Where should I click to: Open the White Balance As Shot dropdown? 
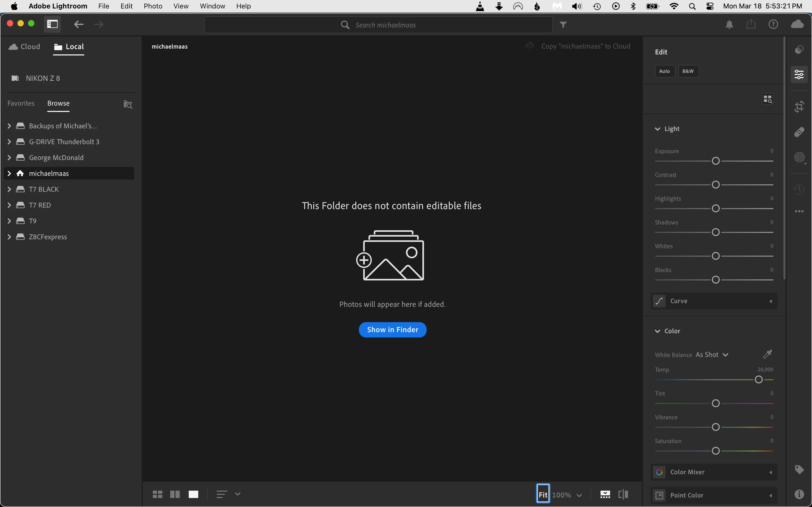coord(712,355)
